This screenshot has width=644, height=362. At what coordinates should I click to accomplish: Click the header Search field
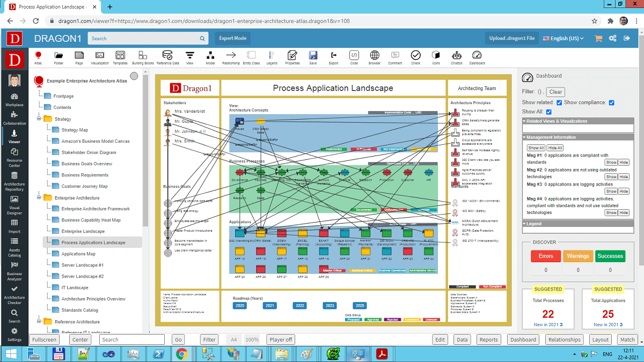(x=148, y=39)
